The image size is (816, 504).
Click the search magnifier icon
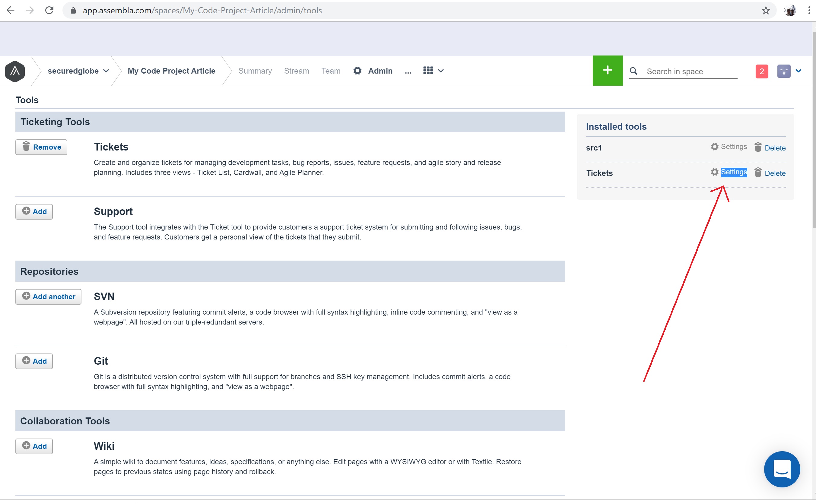click(634, 71)
